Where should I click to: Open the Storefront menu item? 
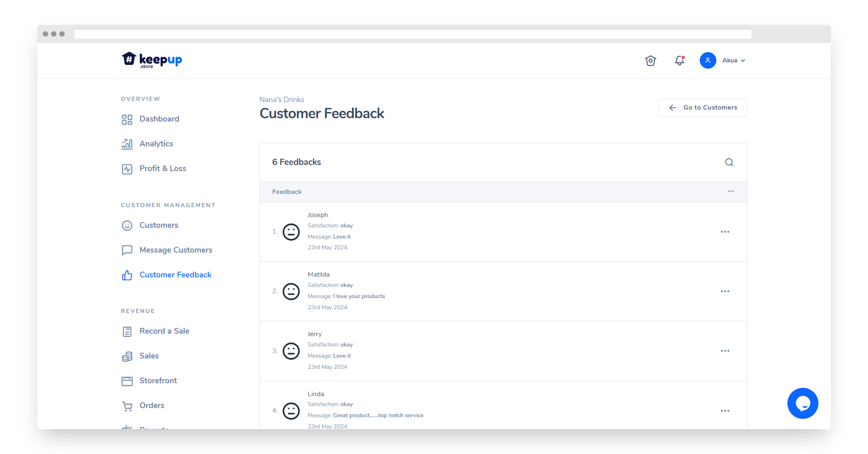coord(158,381)
